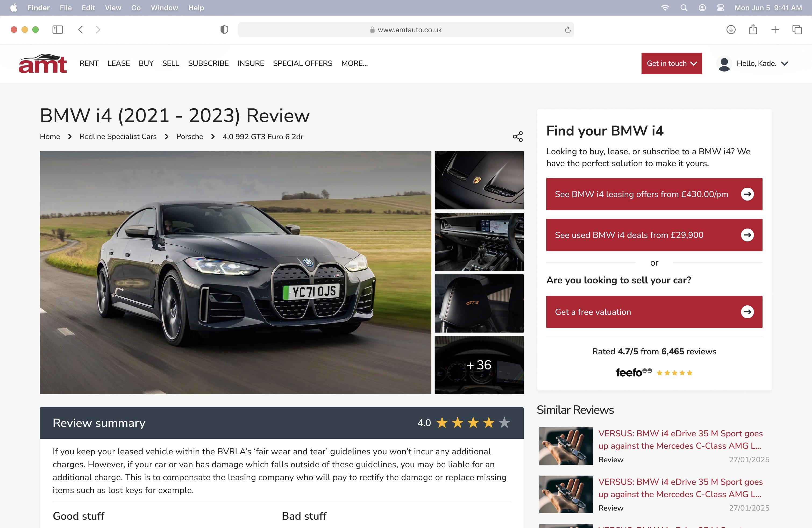
Task: Expand the Get in touch dropdown
Action: point(671,63)
